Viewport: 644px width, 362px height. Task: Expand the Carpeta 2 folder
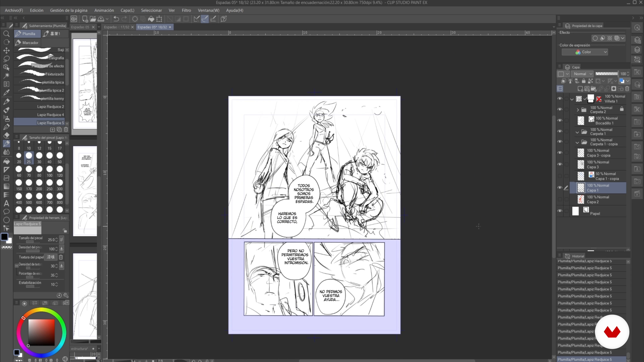pyautogui.click(x=577, y=110)
